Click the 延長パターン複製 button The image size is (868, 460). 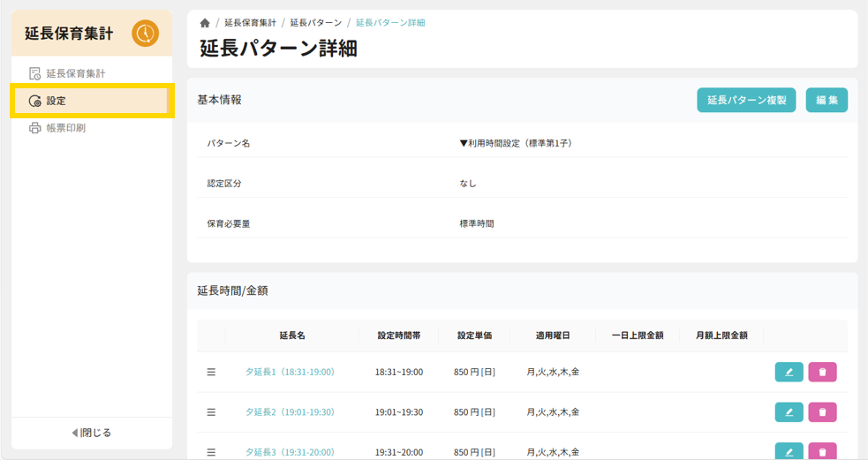point(746,101)
